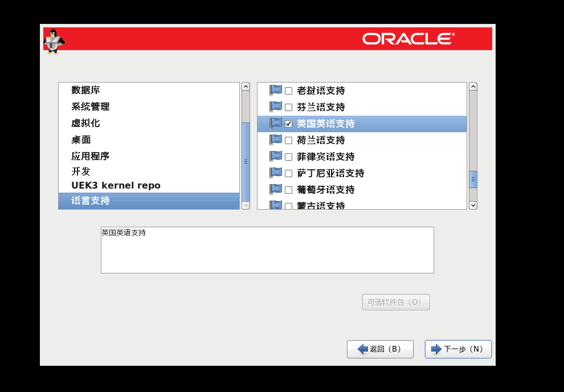564x392 pixels.
Task: Click the flag icon beside 芬兰语支持
Action: (x=276, y=107)
